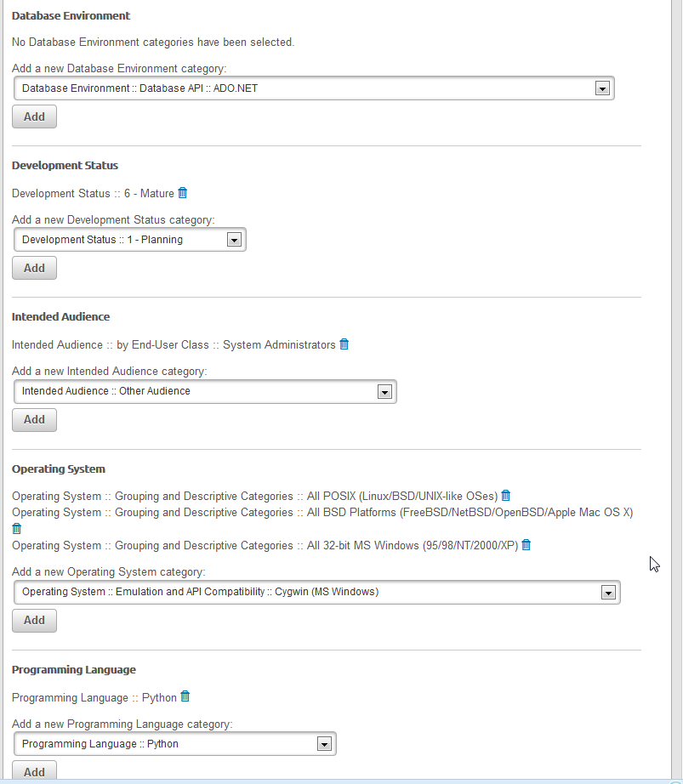Open the Intended Audience category dropdown
The image size is (683, 784).
384,392
